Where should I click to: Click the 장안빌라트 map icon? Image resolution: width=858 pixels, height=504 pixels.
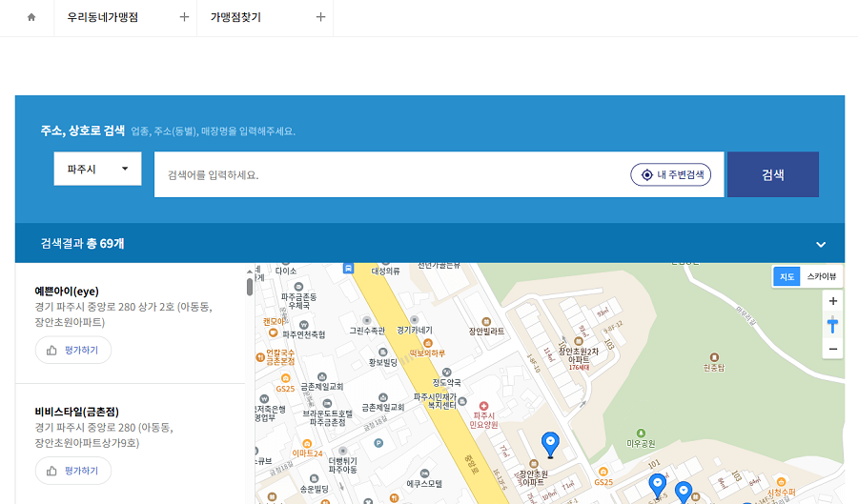(x=486, y=321)
